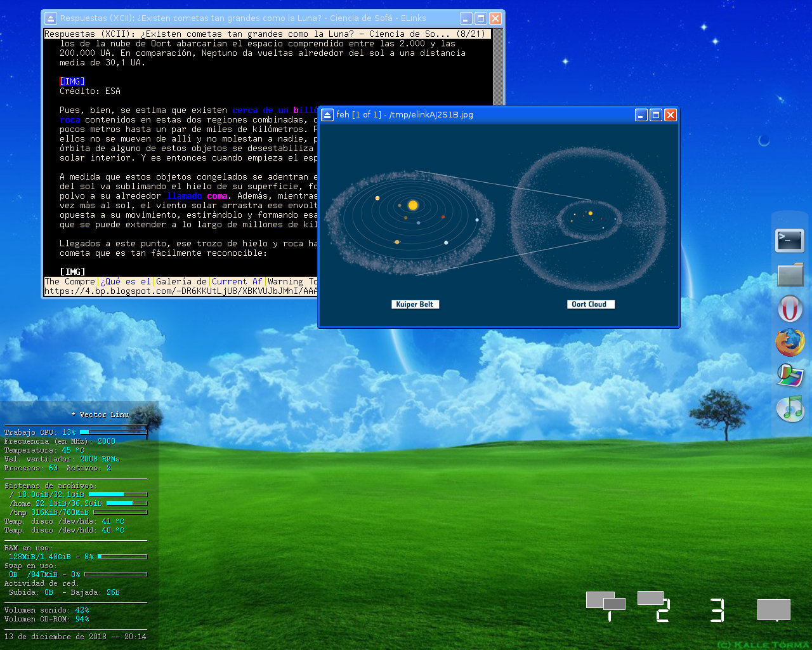Close the ELinks window
This screenshot has height=650, width=812.
pyautogui.click(x=495, y=18)
